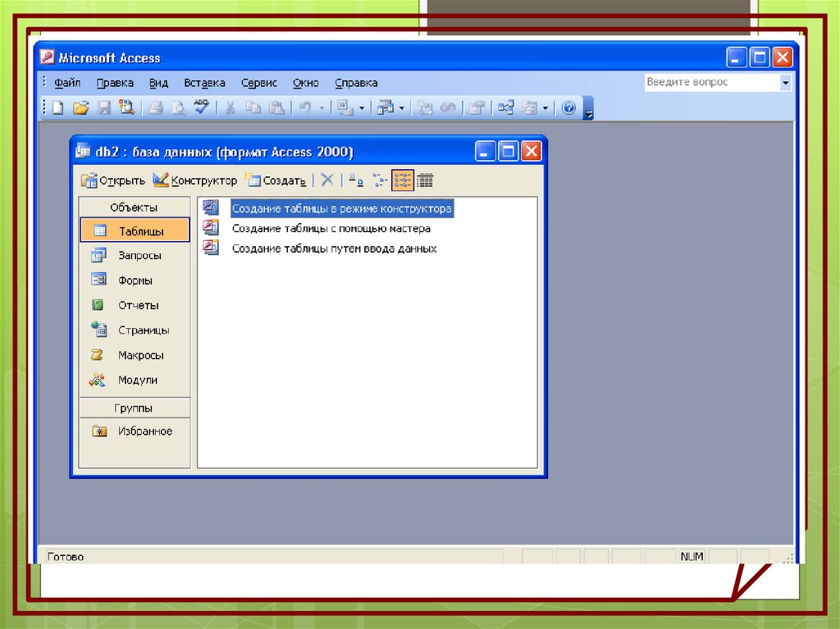Click the Print icon
The image size is (840, 629).
click(155, 108)
